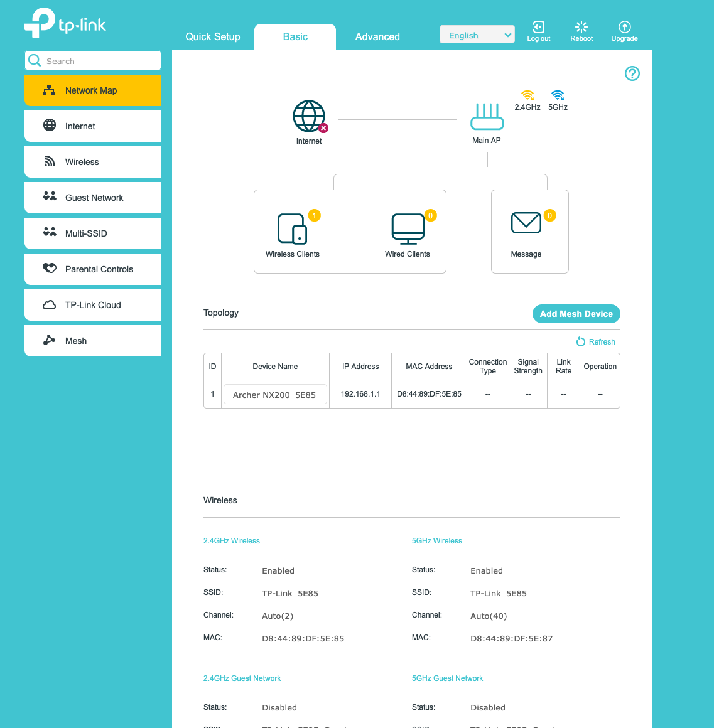The width and height of the screenshot is (714, 728).
Task: Go to the Wireless settings page
Action: (x=93, y=161)
